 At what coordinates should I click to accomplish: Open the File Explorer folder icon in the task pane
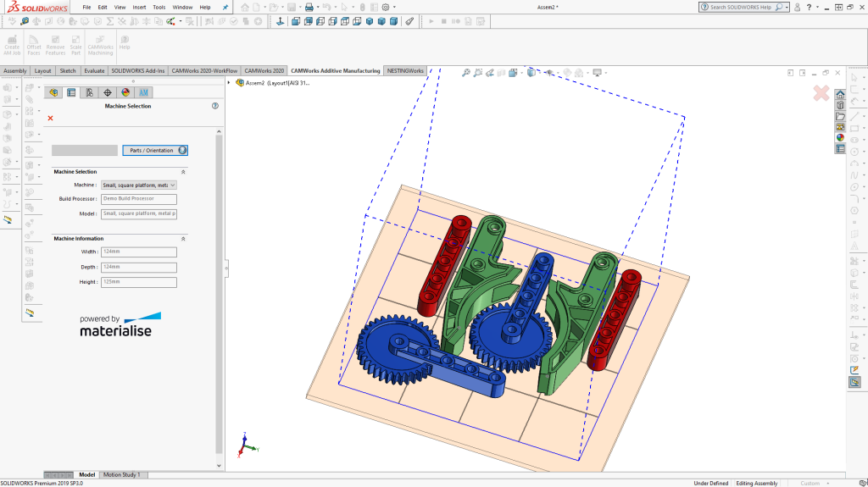tap(840, 116)
